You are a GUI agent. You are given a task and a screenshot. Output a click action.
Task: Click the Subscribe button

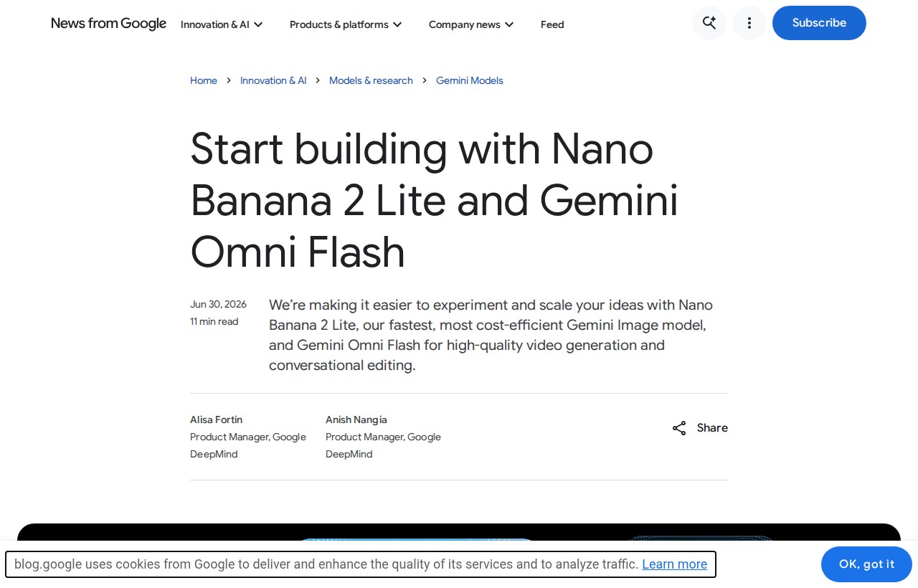coord(819,23)
